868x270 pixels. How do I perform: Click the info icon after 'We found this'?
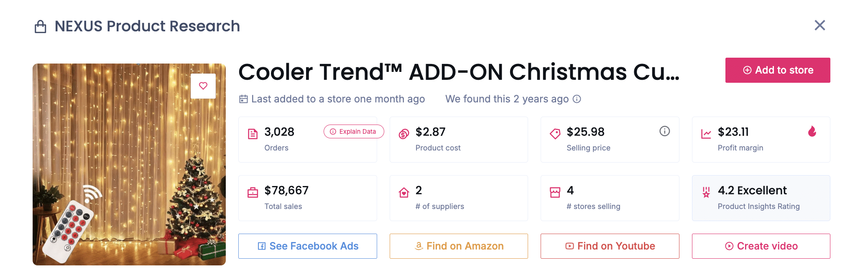point(577,99)
